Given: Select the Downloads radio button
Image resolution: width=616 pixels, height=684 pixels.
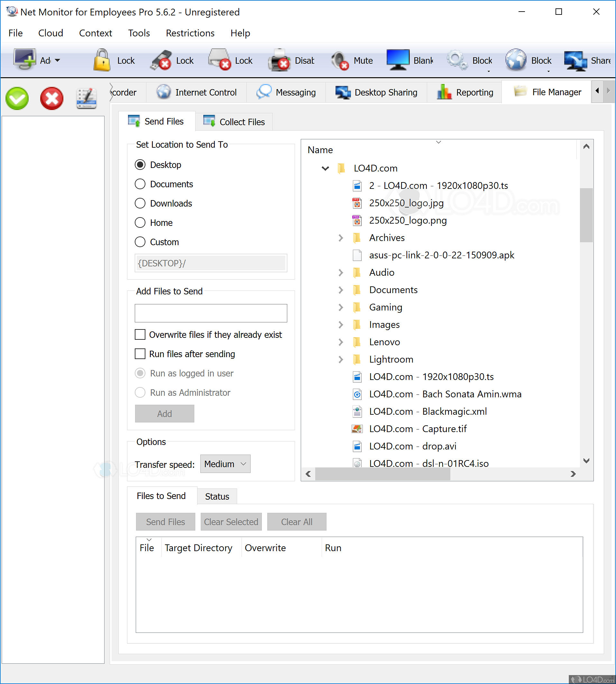Looking at the screenshot, I should point(140,203).
